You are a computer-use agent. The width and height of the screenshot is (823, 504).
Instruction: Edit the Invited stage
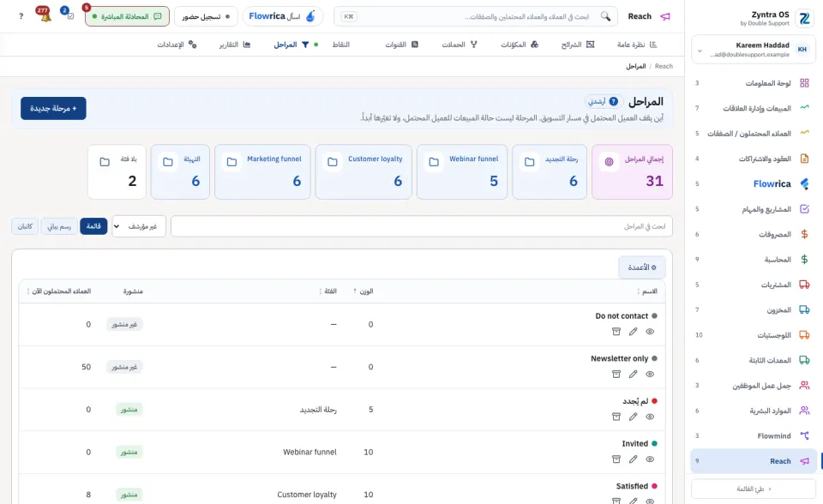click(633, 459)
